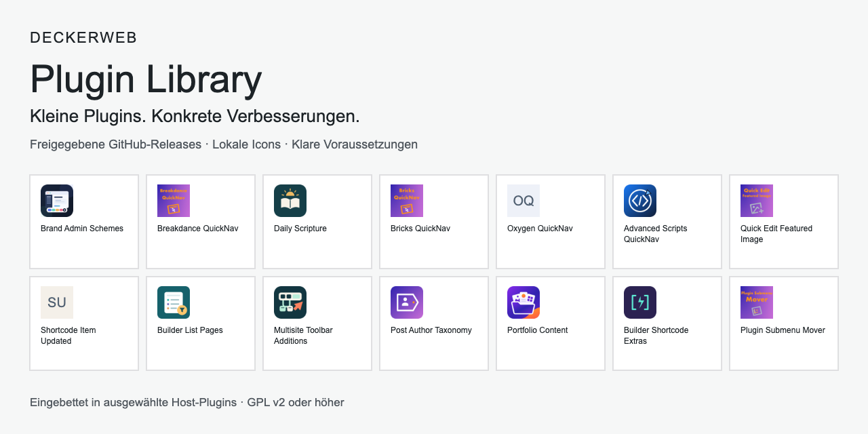Select the Kleine Plugins subtitle line
868x434 pixels.
[195, 116]
